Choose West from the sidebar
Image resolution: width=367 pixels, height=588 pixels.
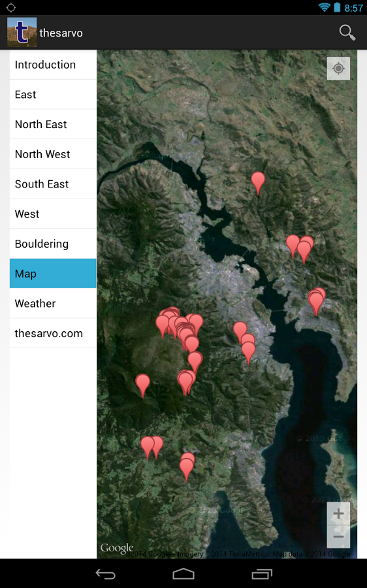[53, 214]
